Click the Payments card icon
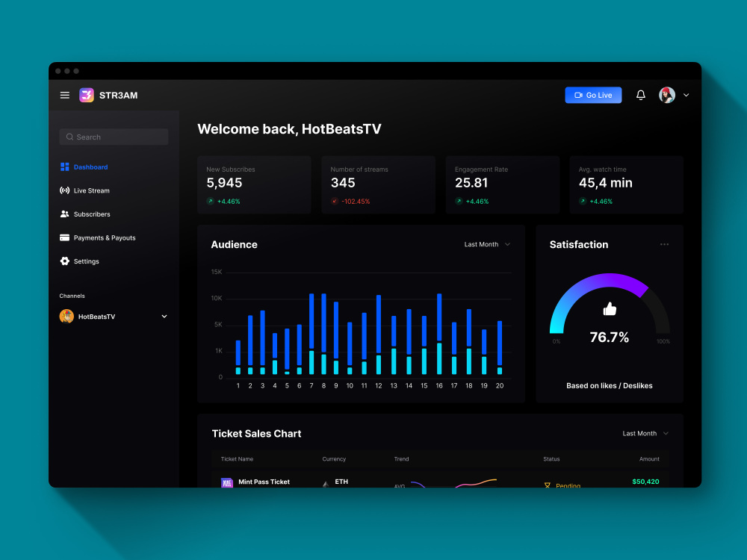This screenshot has width=747, height=560. (x=65, y=237)
